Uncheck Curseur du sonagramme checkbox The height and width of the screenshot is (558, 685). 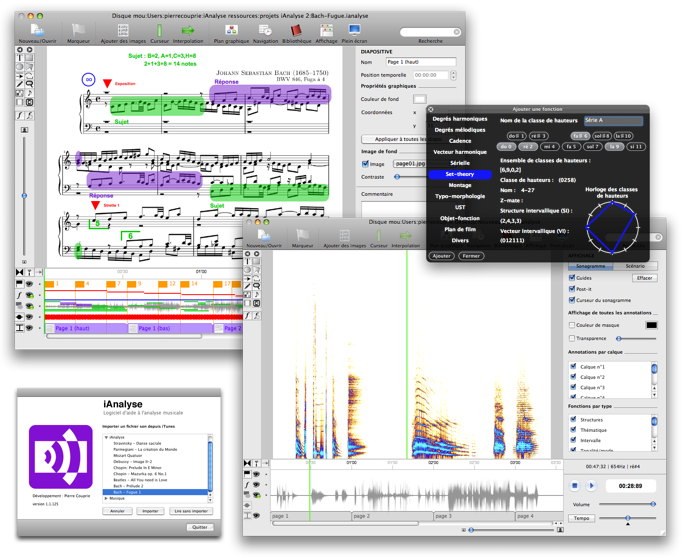coord(572,300)
